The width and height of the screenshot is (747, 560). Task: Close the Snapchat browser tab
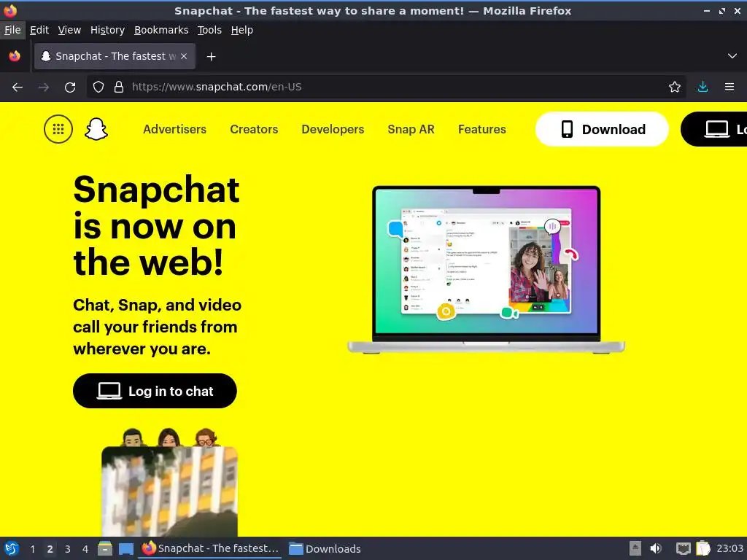tap(184, 56)
